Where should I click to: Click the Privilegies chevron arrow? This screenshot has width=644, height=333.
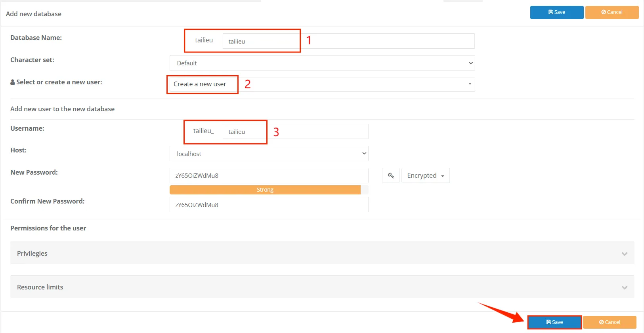[x=625, y=254]
